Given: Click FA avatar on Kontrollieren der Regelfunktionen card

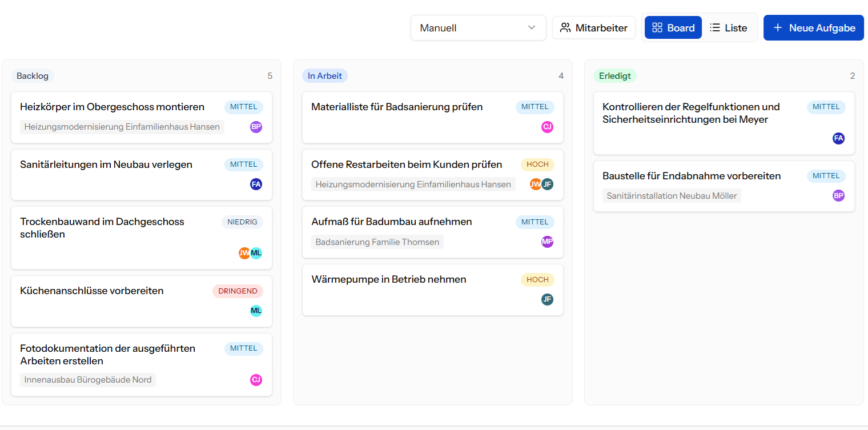Looking at the screenshot, I should point(838,138).
